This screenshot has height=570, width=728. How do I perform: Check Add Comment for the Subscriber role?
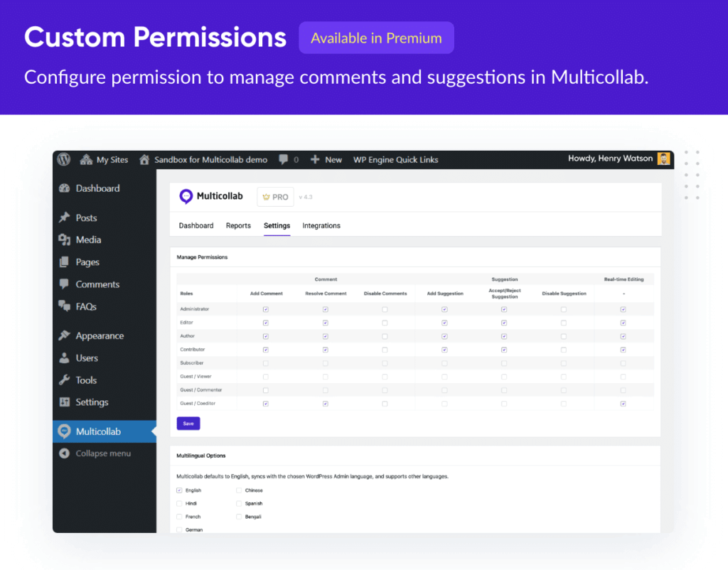[x=265, y=362]
